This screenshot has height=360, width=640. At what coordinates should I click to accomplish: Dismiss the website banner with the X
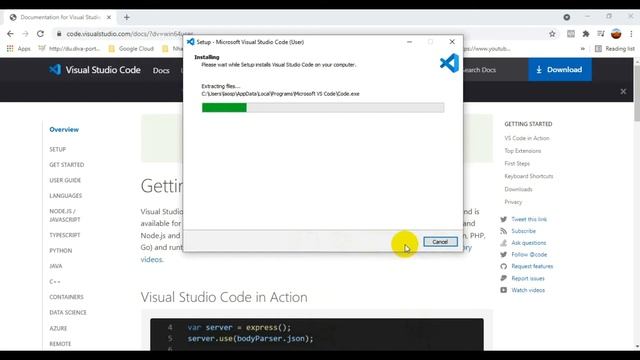(623, 91)
